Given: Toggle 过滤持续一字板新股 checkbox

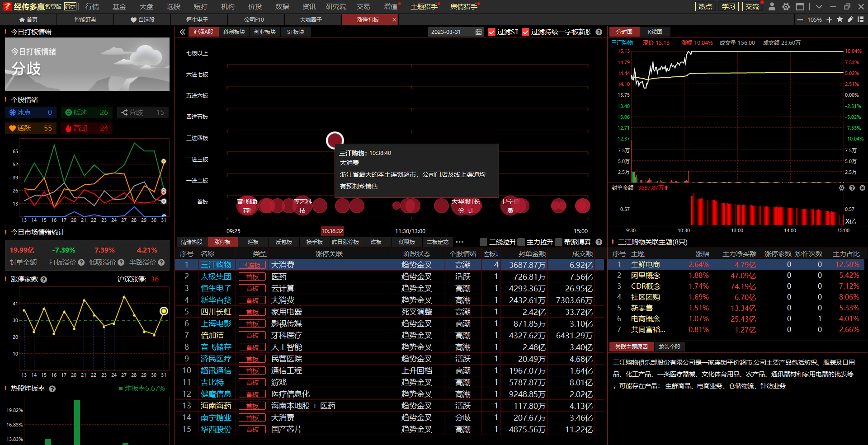Looking at the screenshot, I should 525,32.
